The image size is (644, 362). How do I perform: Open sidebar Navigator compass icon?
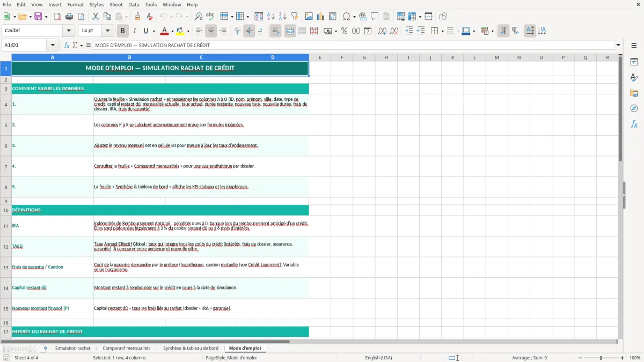click(x=634, y=108)
